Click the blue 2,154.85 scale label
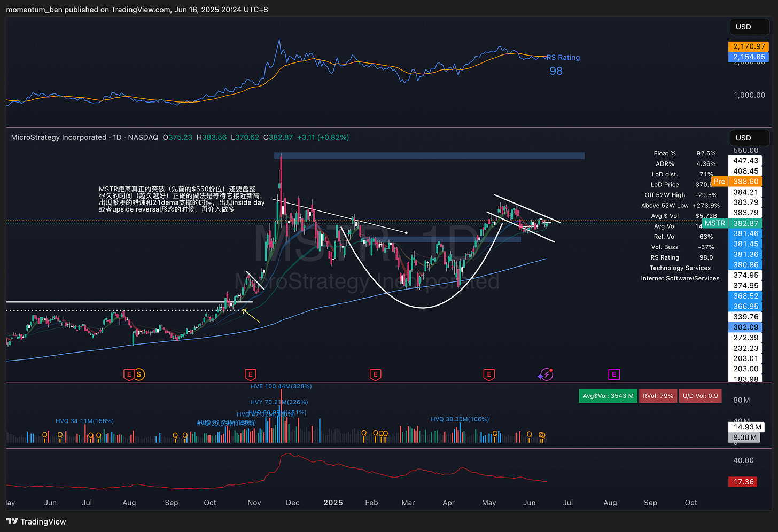 coord(749,57)
